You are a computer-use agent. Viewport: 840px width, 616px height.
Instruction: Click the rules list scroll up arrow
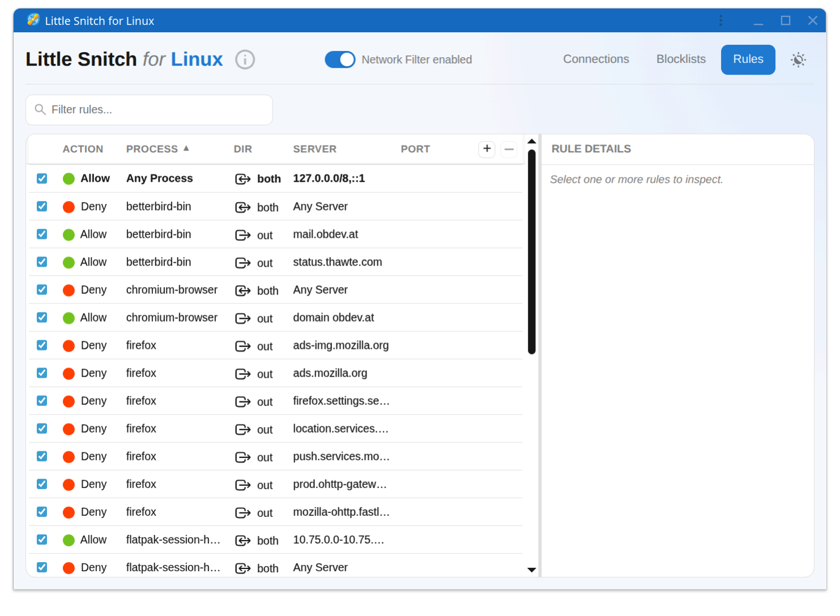click(x=531, y=142)
